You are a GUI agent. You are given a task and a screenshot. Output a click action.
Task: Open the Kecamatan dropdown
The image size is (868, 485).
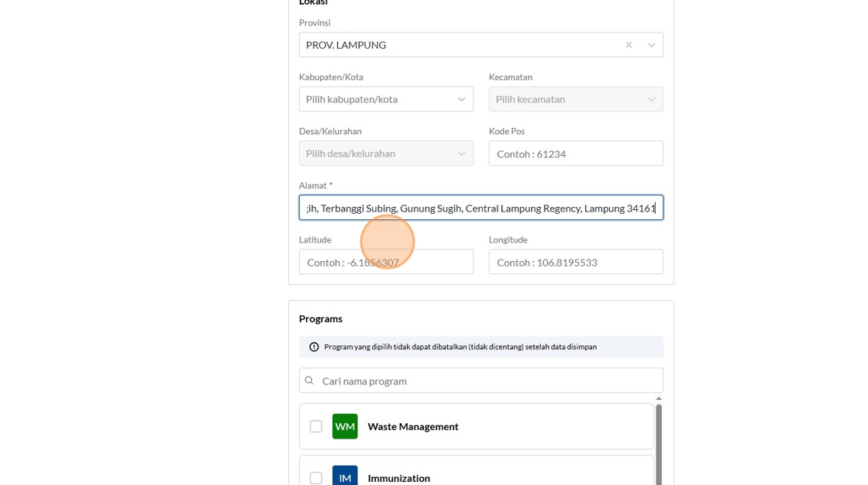click(576, 99)
